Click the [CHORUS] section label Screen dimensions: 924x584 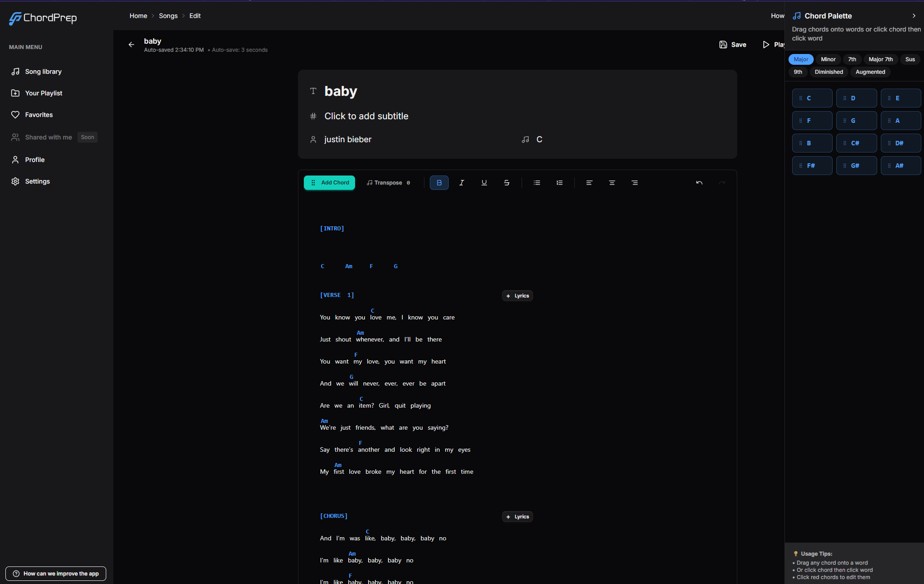coord(334,516)
